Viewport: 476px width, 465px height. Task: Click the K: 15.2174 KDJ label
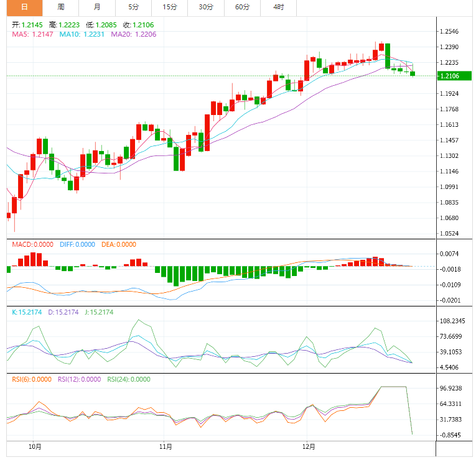pos(27,312)
